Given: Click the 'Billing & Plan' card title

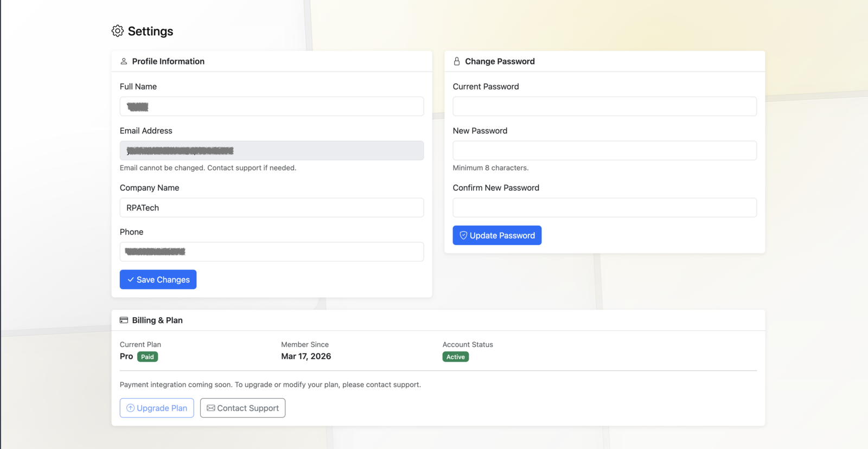Looking at the screenshot, I should point(157,320).
